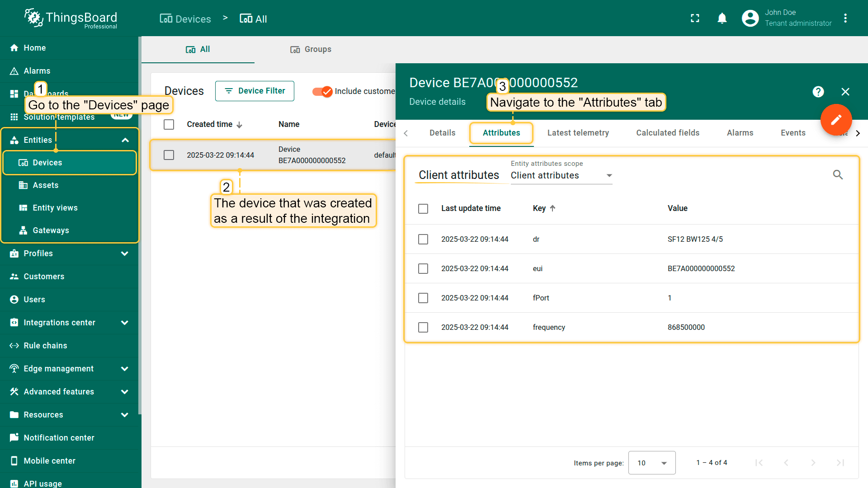Viewport: 868px width, 488px height.
Task: Toggle the Include customer entities switch
Action: [x=322, y=91]
